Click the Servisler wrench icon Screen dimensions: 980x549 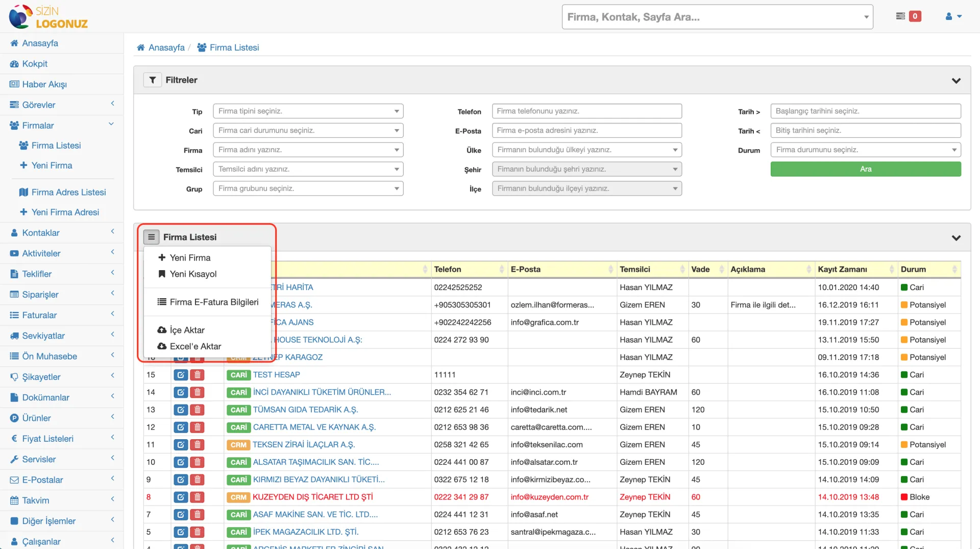14,459
